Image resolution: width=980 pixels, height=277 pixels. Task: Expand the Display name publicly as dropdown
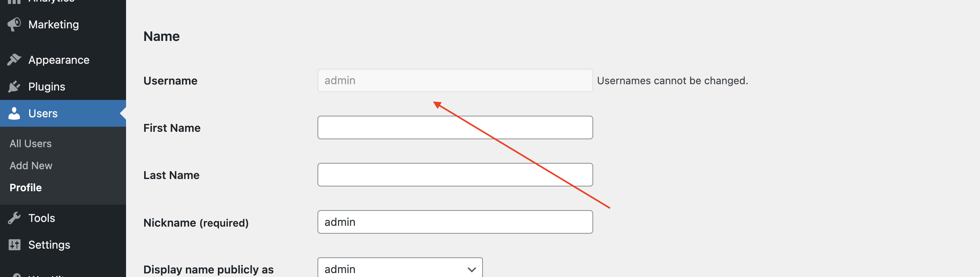pos(400,268)
